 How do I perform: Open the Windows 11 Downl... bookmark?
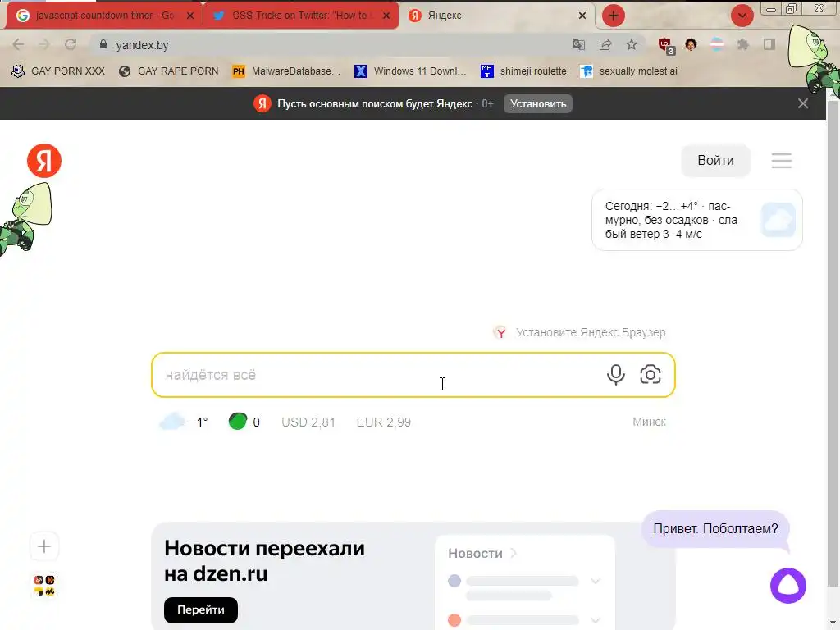pyautogui.click(x=410, y=71)
